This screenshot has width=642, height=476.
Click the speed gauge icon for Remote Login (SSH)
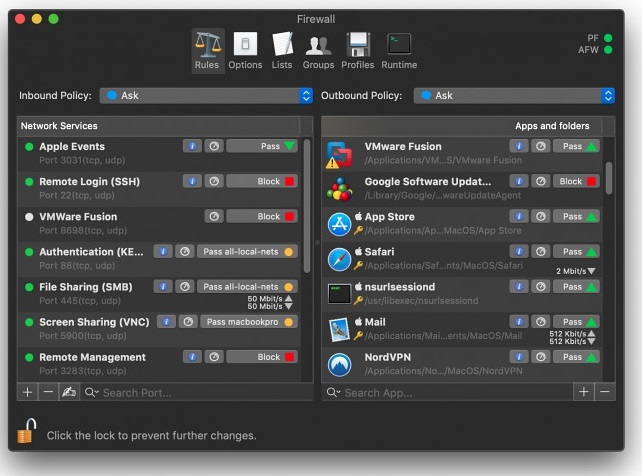[x=214, y=181]
